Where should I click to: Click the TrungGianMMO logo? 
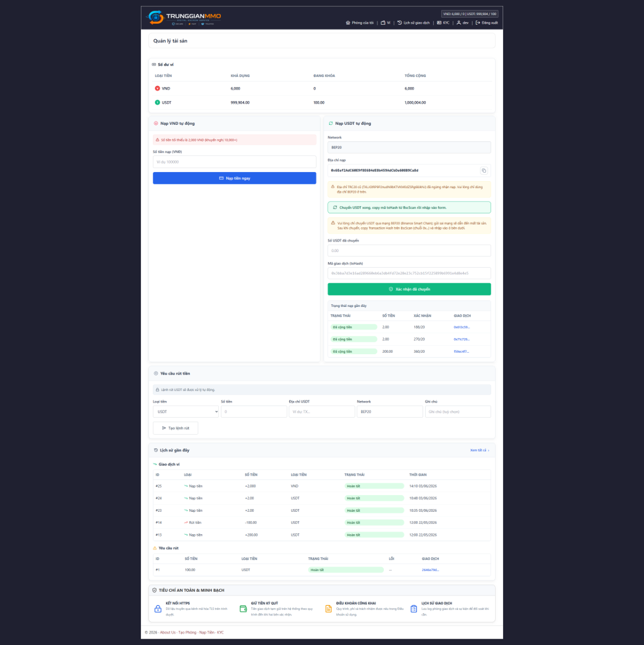click(x=184, y=18)
